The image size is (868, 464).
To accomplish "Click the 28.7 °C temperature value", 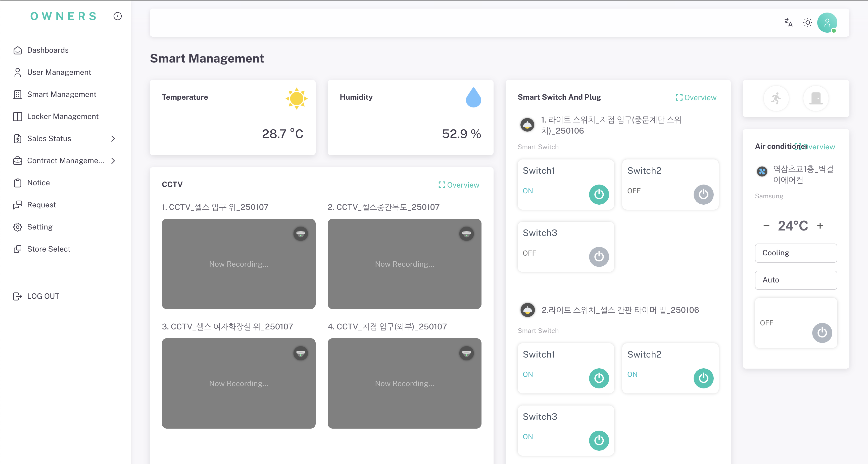I will point(282,134).
